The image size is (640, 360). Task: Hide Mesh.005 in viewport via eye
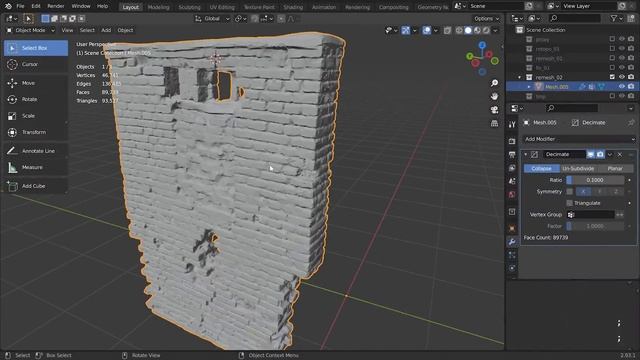click(622, 87)
